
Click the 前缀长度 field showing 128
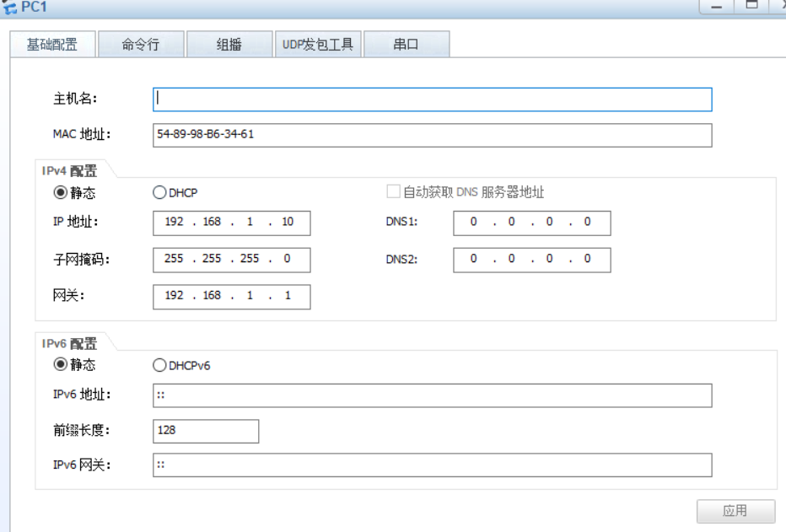coord(206,432)
